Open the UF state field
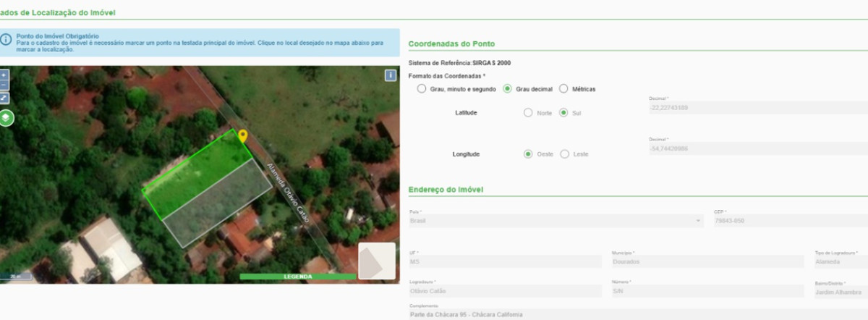The width and height of the screenshot is (868, 320). (x=505, y=261)
